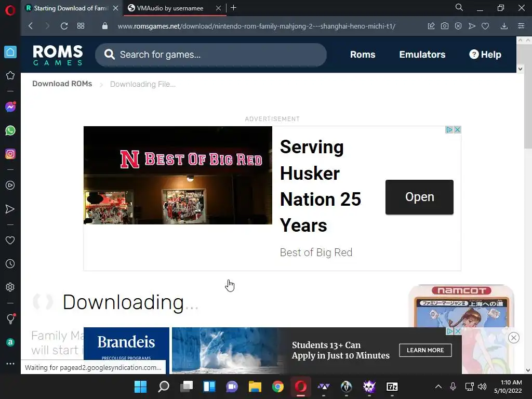Open File Explorer from the taskbar
This screenshot has height=399, width=532.
click(x=255, y=387)
